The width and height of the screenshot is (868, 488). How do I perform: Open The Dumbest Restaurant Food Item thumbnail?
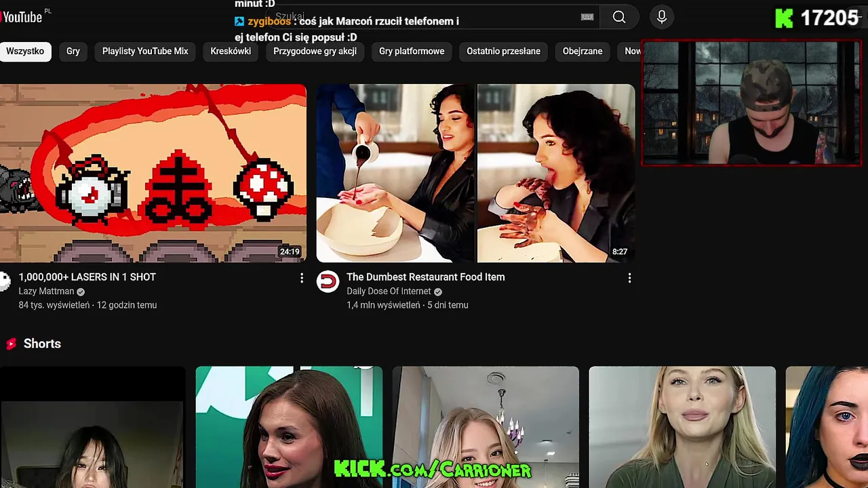tap(475, 173)
